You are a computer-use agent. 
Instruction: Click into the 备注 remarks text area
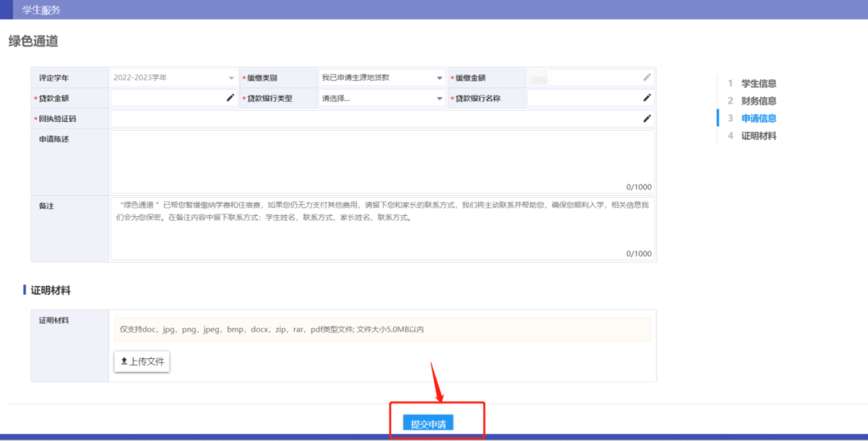coord(382,237)
